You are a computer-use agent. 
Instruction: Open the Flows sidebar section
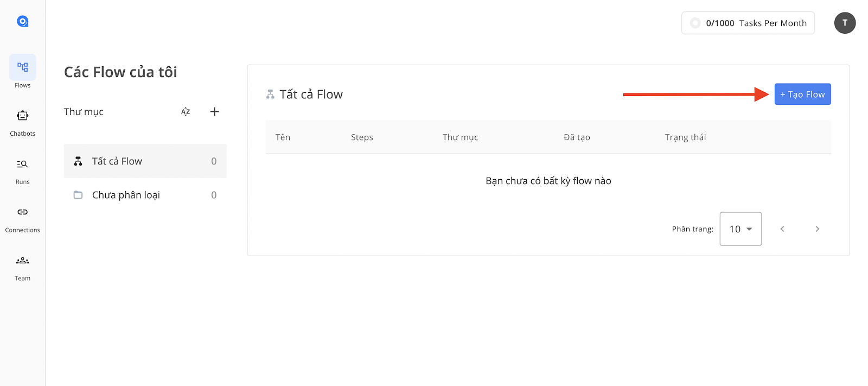(23, 72)
